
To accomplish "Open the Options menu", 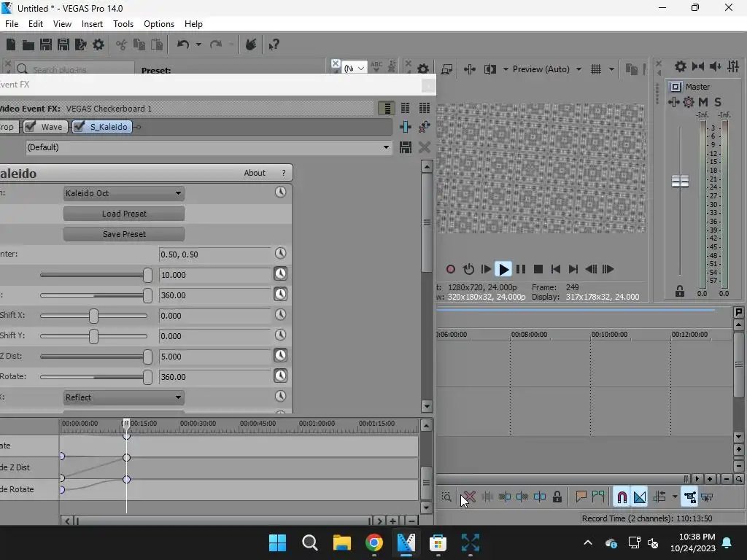I will coord(158,24).
